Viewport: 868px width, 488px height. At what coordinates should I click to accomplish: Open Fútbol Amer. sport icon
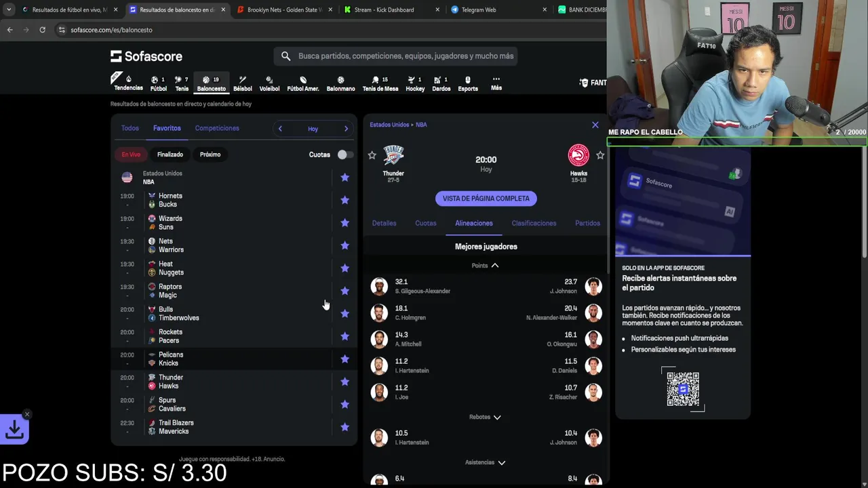[302, 83]
